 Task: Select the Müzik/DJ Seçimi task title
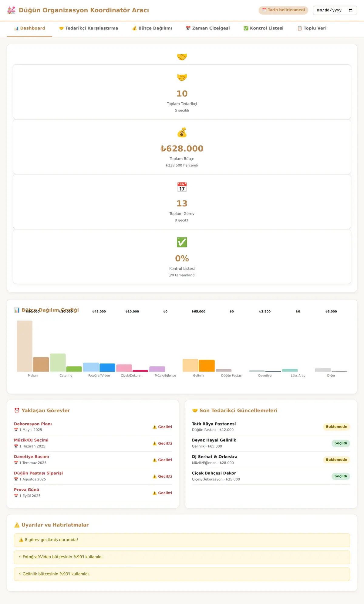[x=31, y=440]
